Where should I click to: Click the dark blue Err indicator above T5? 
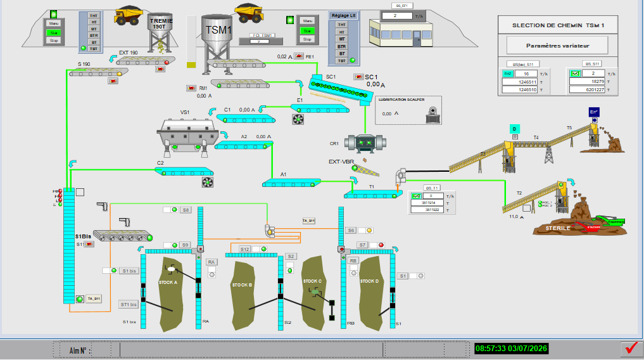tap(593, 112)
